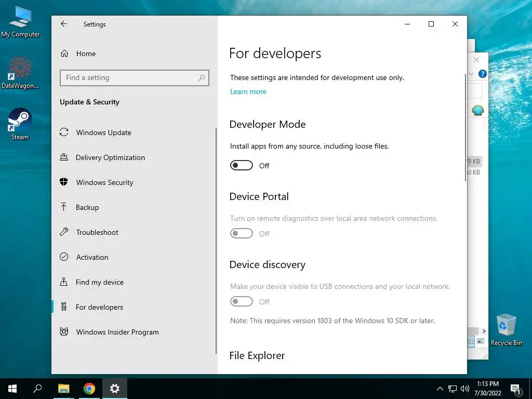Toggle the Device Portal switch
Screen dimensions: 532x399
coord(241,233)
